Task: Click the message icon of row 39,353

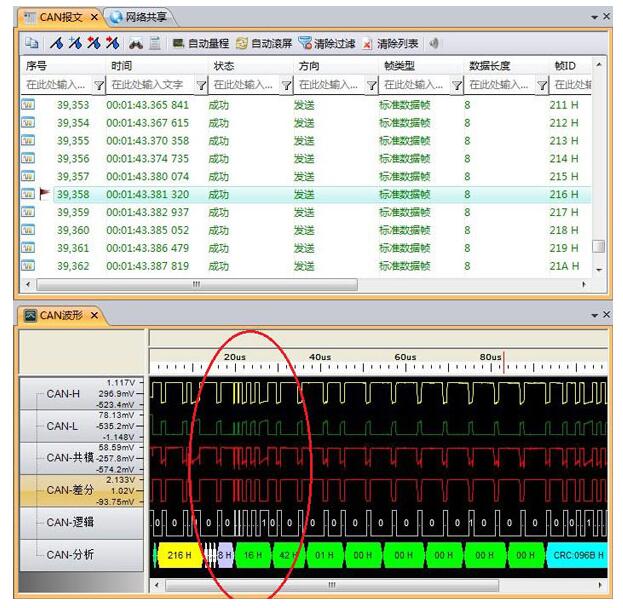Action: pos(28,105)
